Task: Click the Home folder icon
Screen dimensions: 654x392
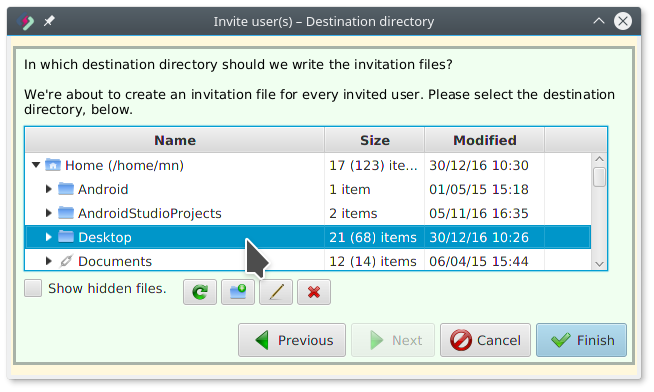Action: point(53,165)
